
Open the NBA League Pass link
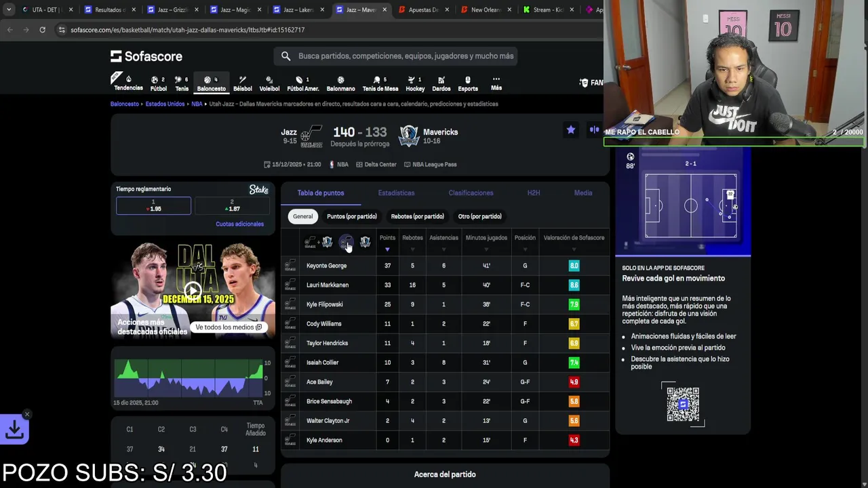point(430,165)
